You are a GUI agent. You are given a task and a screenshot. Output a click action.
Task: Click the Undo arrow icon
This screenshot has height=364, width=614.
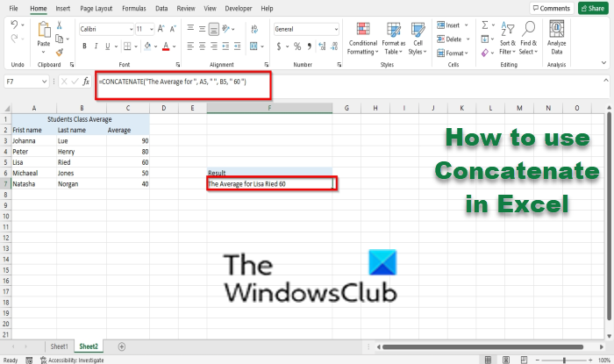pos(15,25)
